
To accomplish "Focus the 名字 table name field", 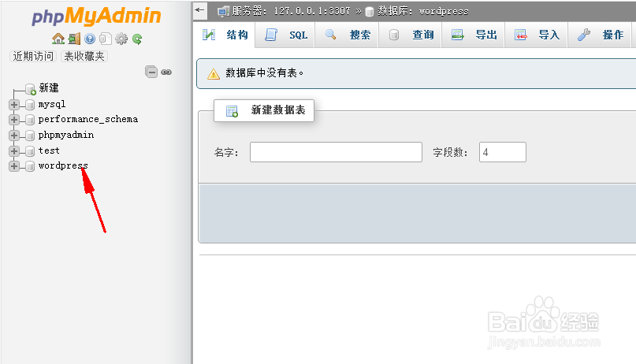I will tap(336, 152).
